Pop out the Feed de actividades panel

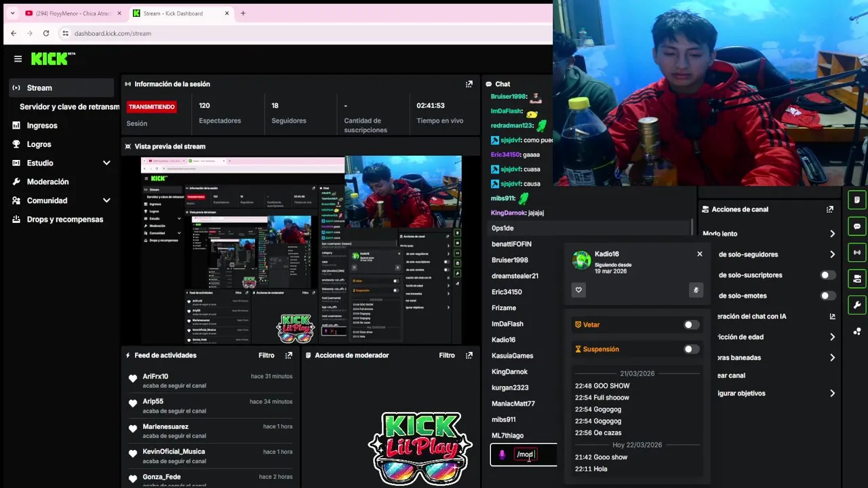(x=289, y=355)
